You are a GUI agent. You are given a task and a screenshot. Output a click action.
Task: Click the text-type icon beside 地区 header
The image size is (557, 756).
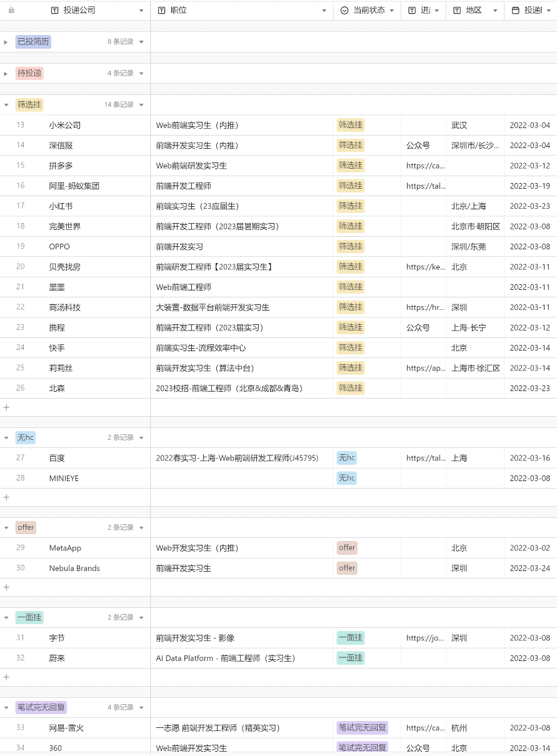click(457, 11)
